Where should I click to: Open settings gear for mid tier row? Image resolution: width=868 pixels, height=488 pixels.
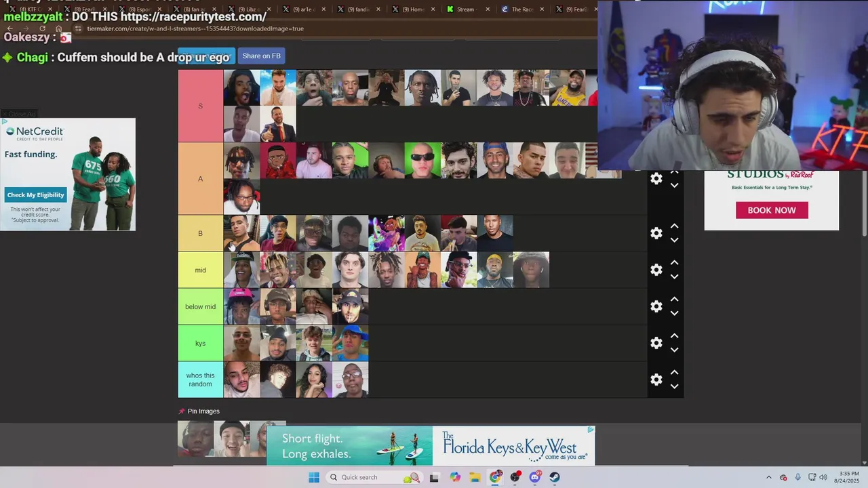(656, 270)
